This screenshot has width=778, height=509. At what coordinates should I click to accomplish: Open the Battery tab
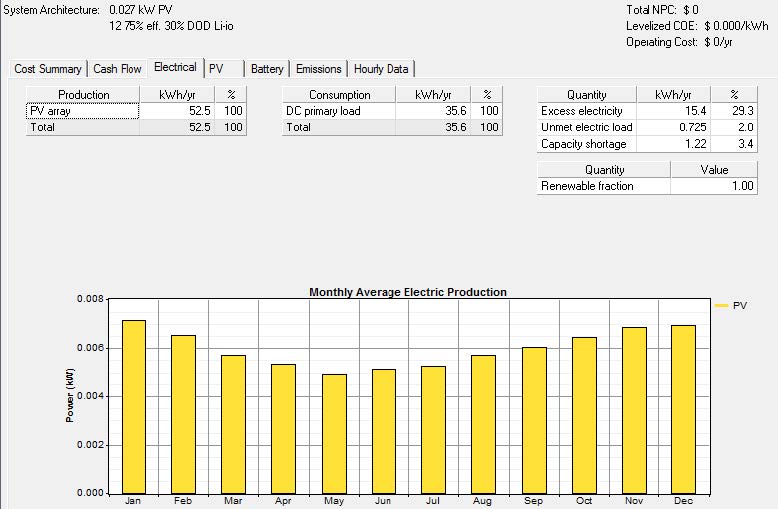point(267,69)
